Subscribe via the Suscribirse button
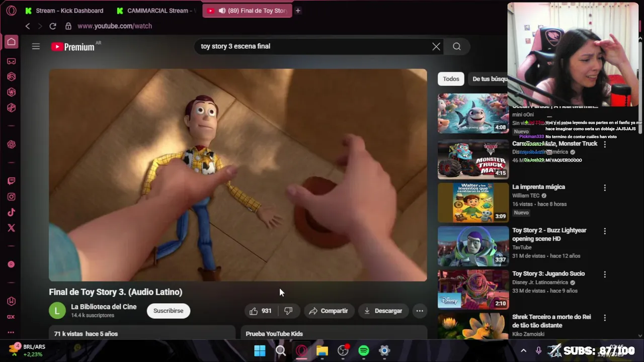This screenshot has width=644, height=362. pyautogui.click(x=169, y=311)
